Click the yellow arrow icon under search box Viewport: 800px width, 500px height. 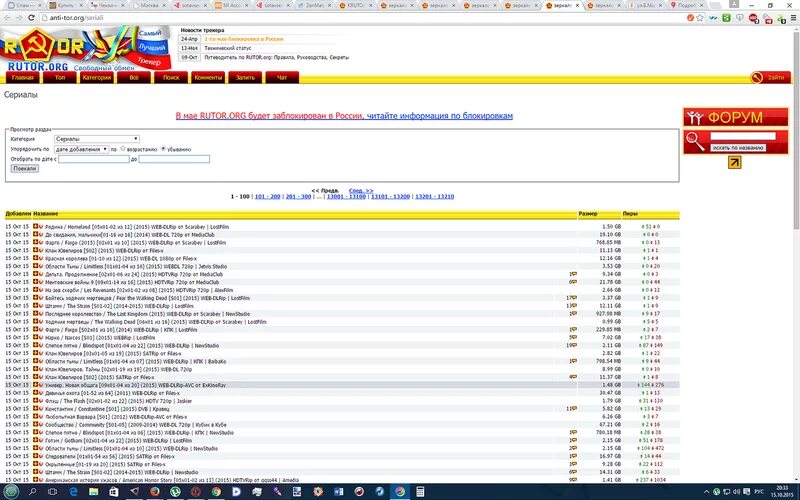(734, 162)
